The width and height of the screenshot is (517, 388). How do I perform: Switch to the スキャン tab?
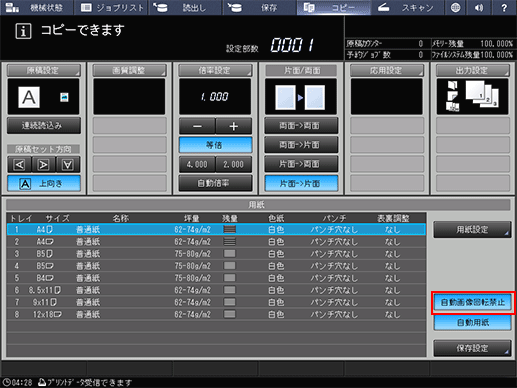[x=408, y=7]
